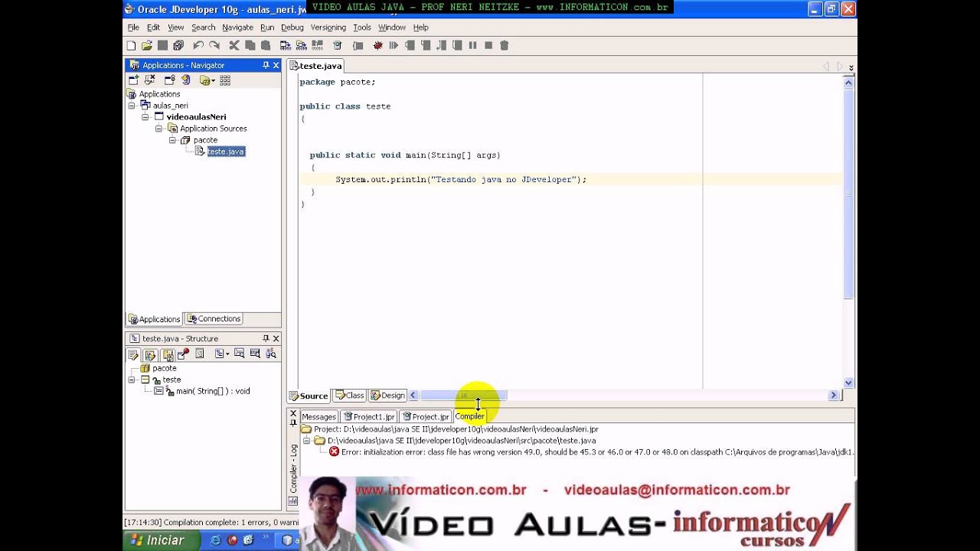Click the grid view icon in Navigator toolbar
Image resolution: width=980 pixels, height=551 pixels.
tap(225, 80)
